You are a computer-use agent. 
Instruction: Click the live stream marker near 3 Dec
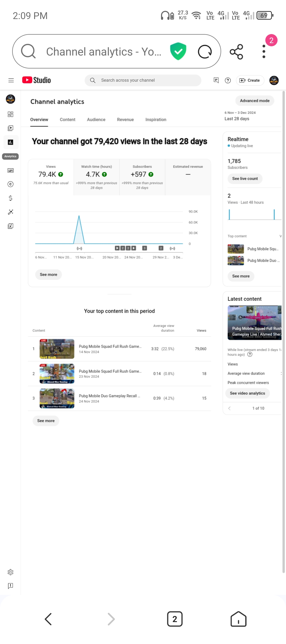pyautogui.click(x=172, y=249)
